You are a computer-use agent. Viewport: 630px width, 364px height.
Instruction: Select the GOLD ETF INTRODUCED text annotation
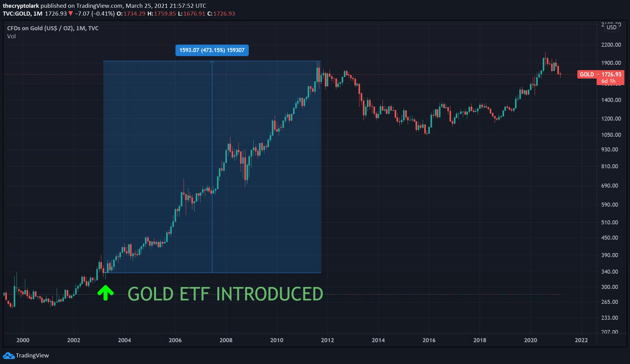click(x=225, y=294)
